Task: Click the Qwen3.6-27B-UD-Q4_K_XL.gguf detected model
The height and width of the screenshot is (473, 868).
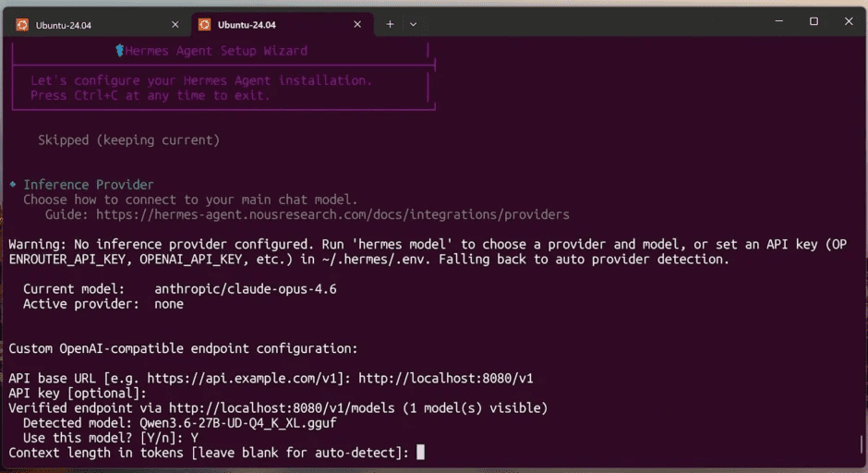Action: click(x=238, y=423)
